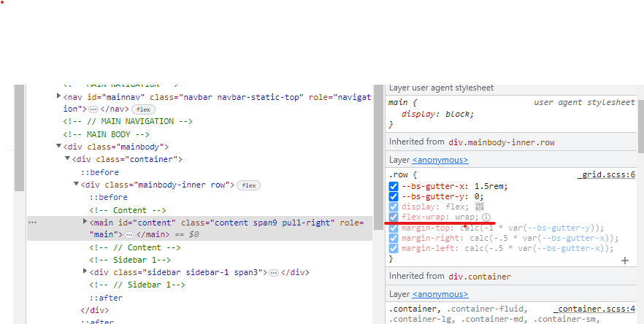
Task: Uncheck the --bs-gutter-x property checkbox
Action: click(394, 186)
